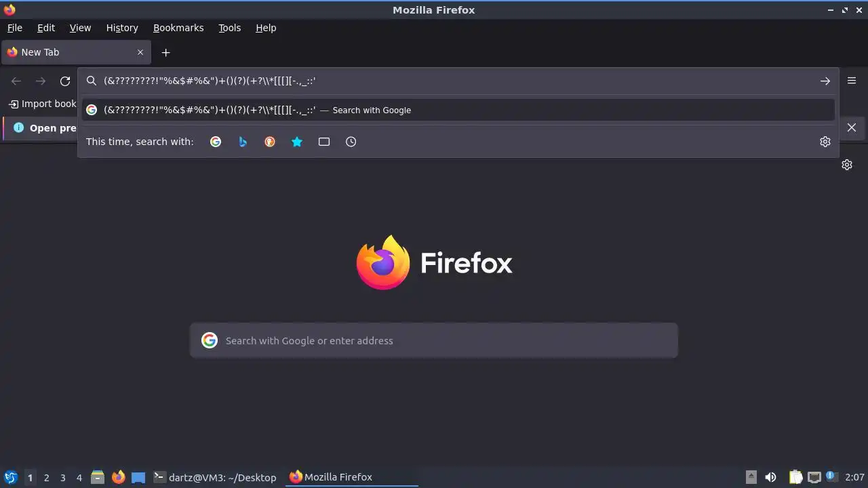
Task: Open search settings gear in dropdown
Action: [825, 142]
